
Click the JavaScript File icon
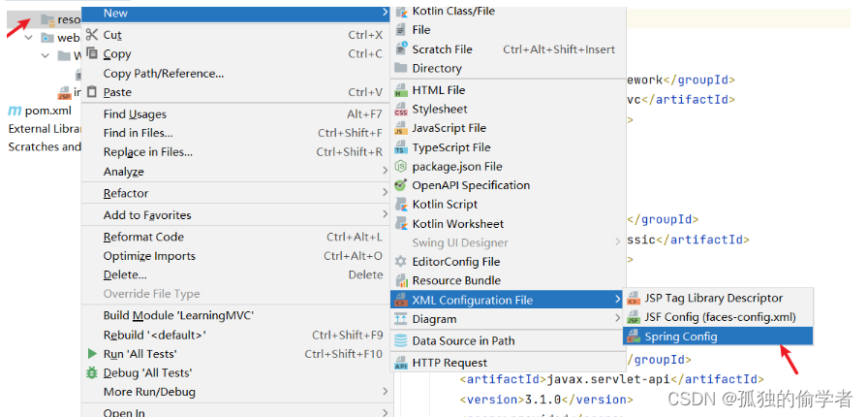401,128
